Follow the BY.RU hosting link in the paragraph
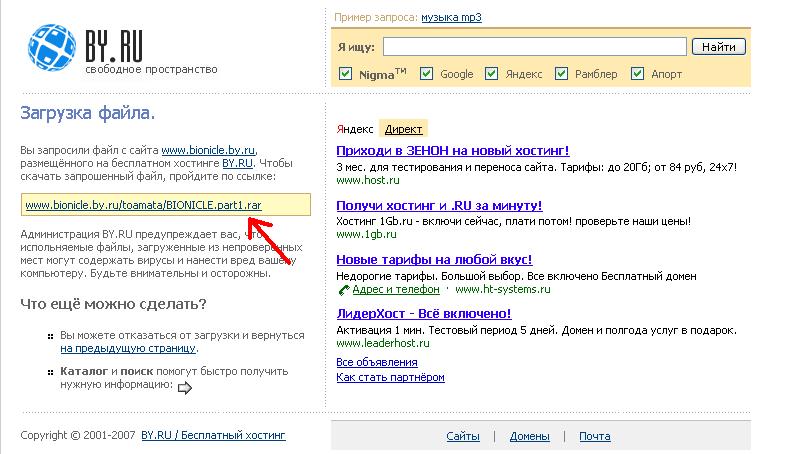Screen dimensions: 793x454 click(237, 163)
